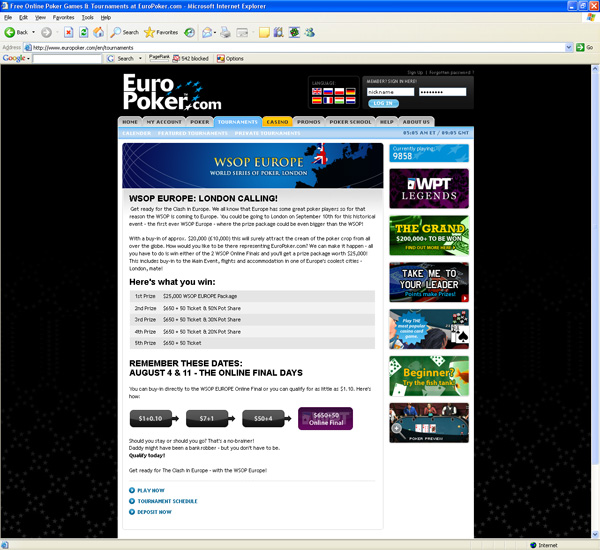The height and width of the screenshot is (550, 600).
Task: Select the British flag language
Action: click(317, 91)
